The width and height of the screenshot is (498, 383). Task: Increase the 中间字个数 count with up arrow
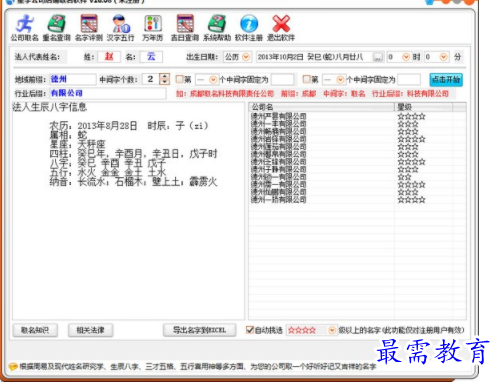(x=164, y=76)
